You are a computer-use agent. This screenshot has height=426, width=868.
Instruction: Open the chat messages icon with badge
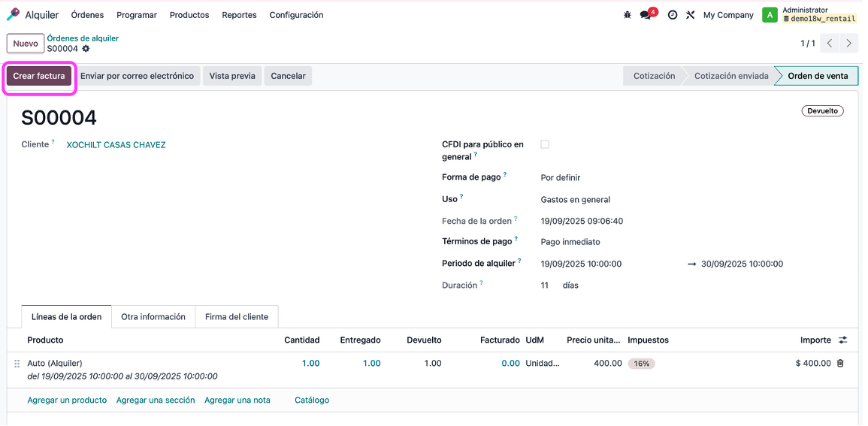pyautogui.click(x=646, y=15)
